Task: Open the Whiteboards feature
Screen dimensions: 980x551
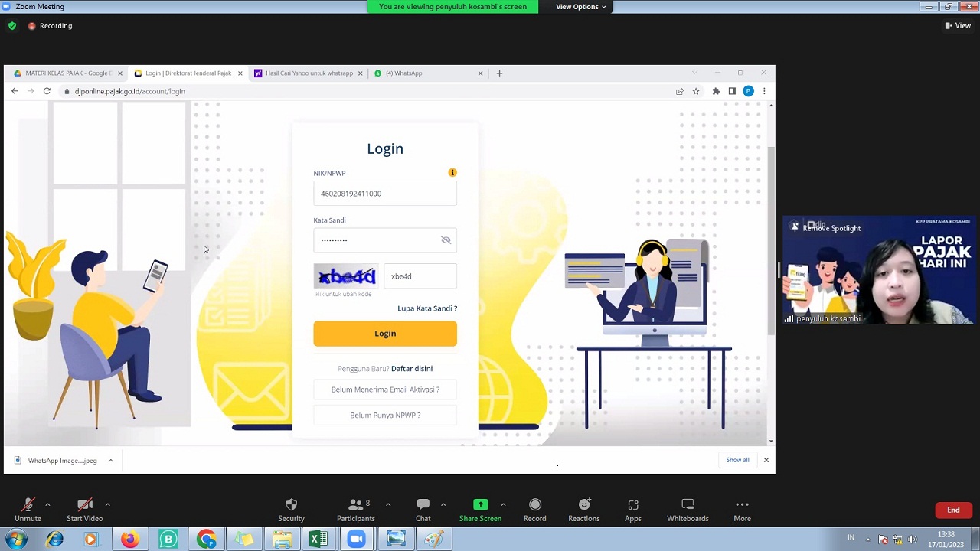Action: 687,510
